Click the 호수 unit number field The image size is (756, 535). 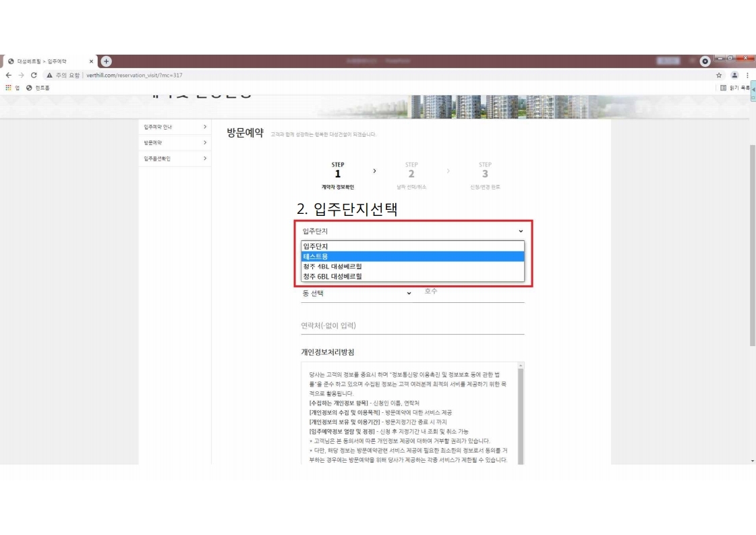click(472, 292)
